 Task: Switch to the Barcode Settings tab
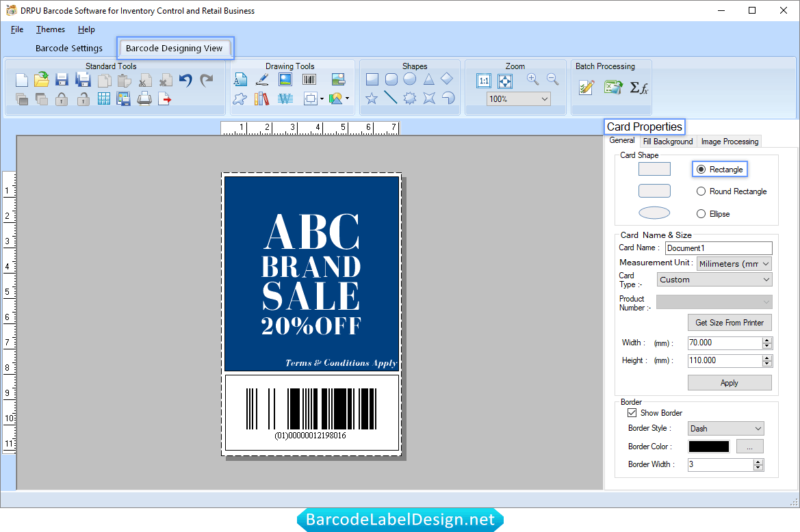click(x=69, y=49)
